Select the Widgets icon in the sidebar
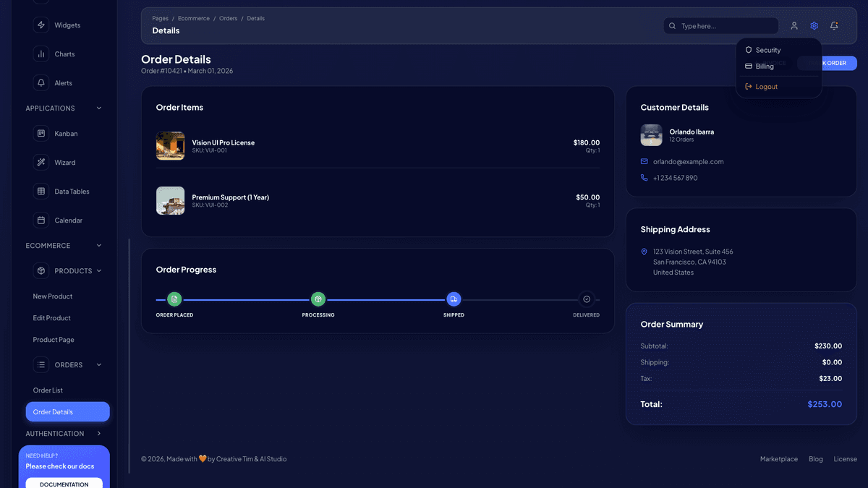Viewport: 868px width, 488px height. pyautogui.click(x=41, y=25)
